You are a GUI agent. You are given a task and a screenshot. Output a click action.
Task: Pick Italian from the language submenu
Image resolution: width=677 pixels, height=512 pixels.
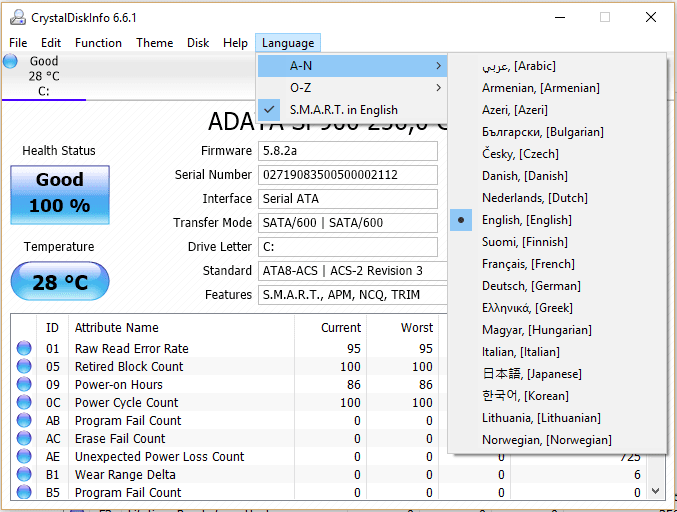click(x=557, y=352)
